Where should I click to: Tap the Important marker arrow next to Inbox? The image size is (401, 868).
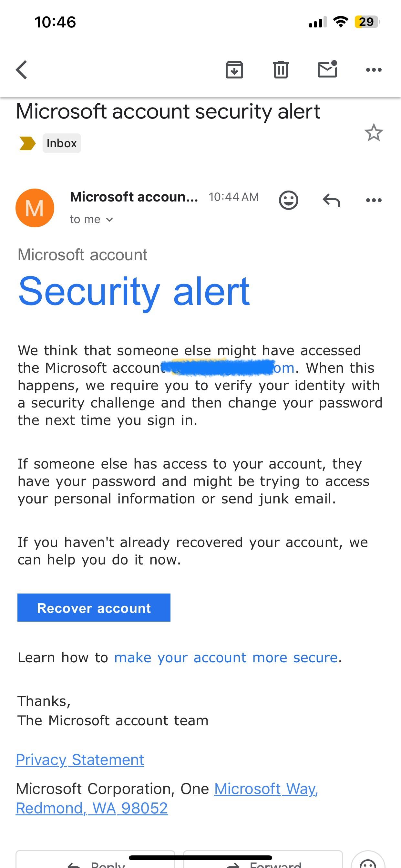27,143
